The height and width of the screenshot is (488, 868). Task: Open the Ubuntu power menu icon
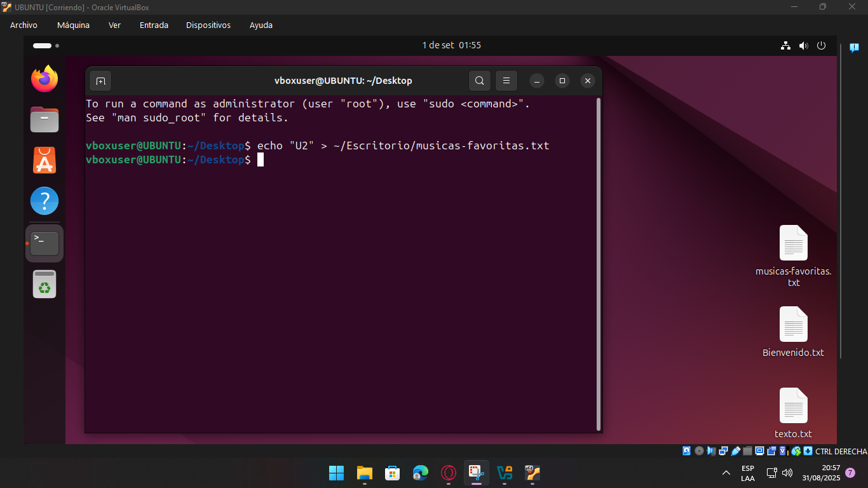tap(821, 46)
